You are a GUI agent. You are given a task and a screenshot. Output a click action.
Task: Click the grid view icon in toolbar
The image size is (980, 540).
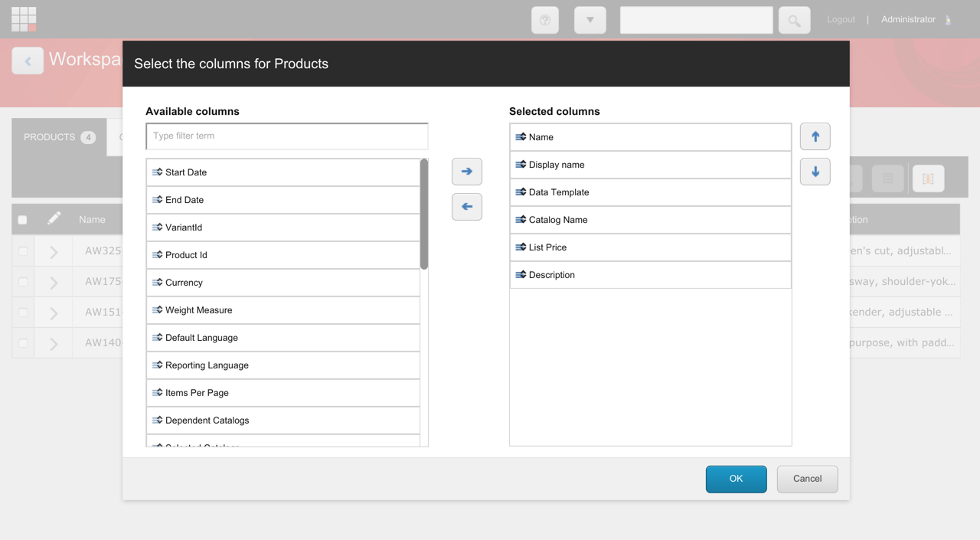888,178
